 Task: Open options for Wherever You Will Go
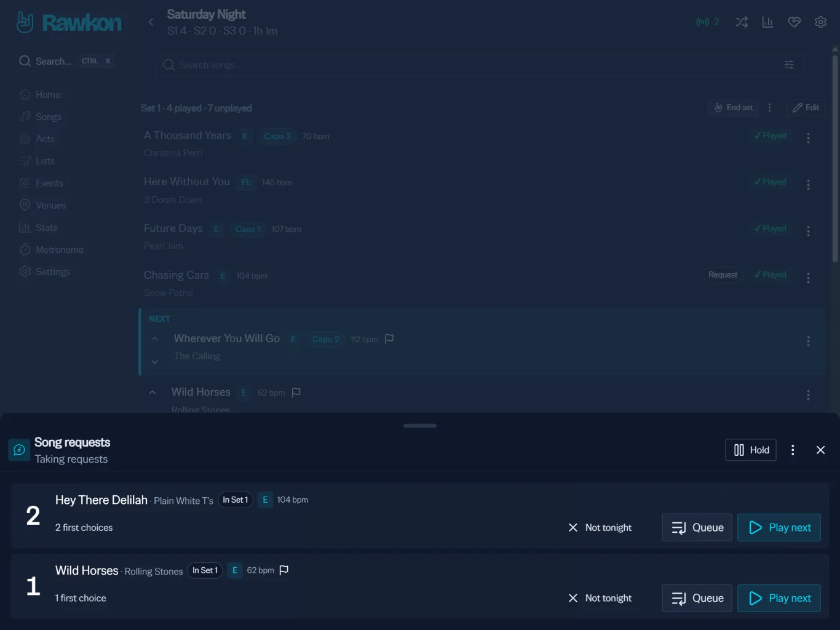[808, 341]
